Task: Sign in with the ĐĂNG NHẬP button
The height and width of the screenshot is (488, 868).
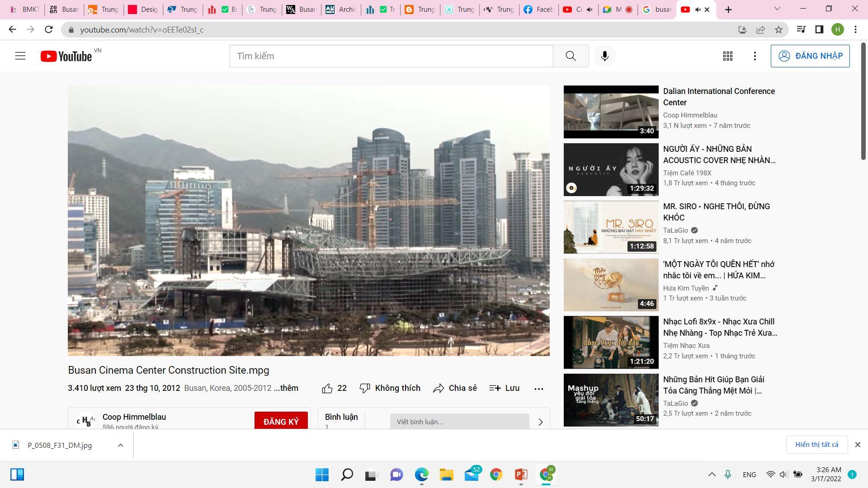Action: (x=810, y=56)
